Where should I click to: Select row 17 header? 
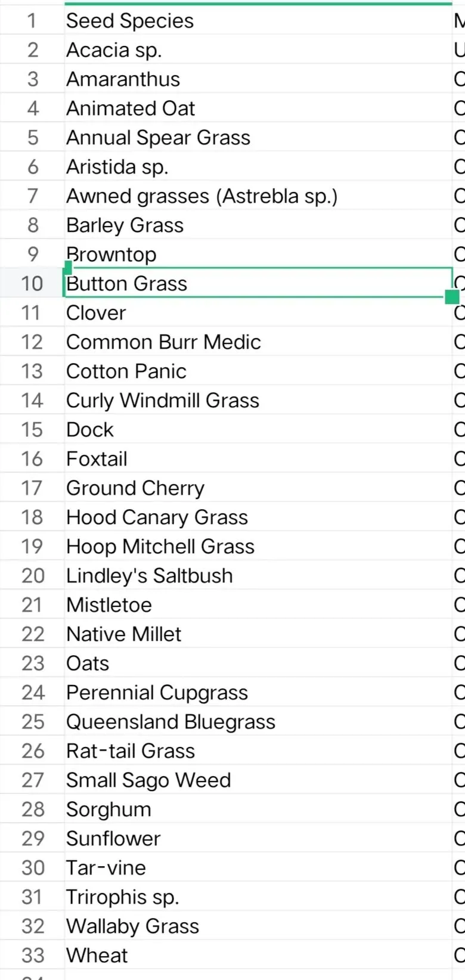pos(32,488)
